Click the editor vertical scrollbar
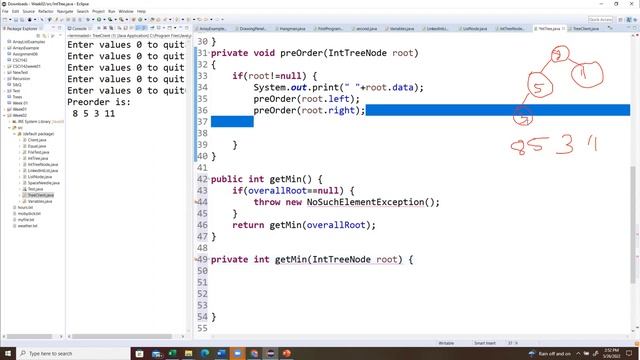 (x=633, y=224)
